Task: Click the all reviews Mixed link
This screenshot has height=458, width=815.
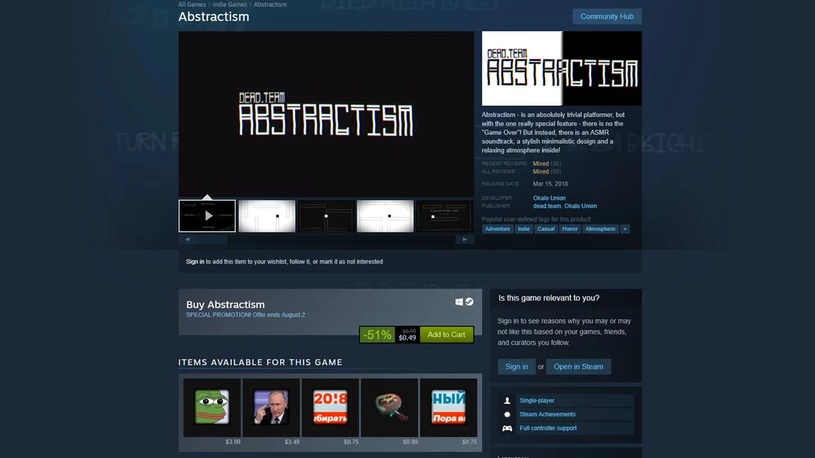Action: pos(541,171)
